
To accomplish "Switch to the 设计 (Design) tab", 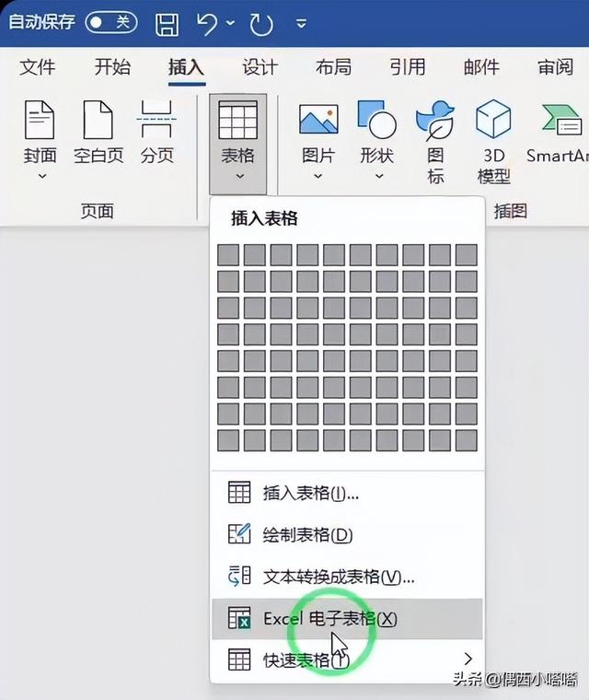I will pyautogui.click(x=260, y=67).
